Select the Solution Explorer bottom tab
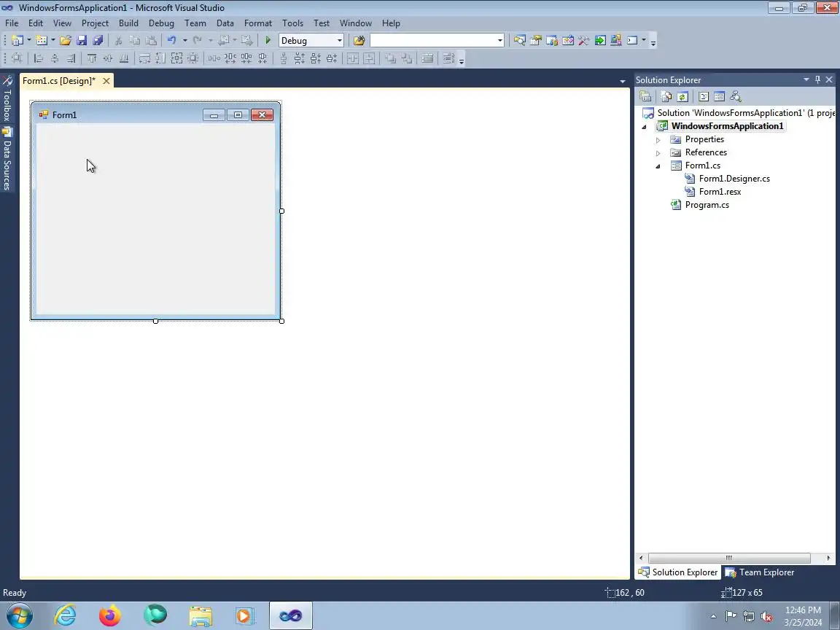This screenshot has width=840, height=630. point(677,572)
